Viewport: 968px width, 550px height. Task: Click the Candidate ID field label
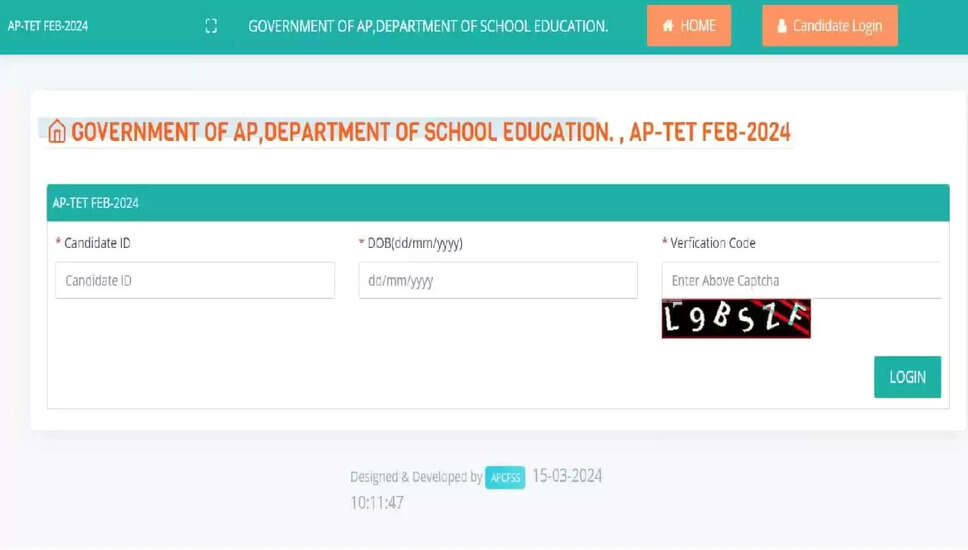97,243
